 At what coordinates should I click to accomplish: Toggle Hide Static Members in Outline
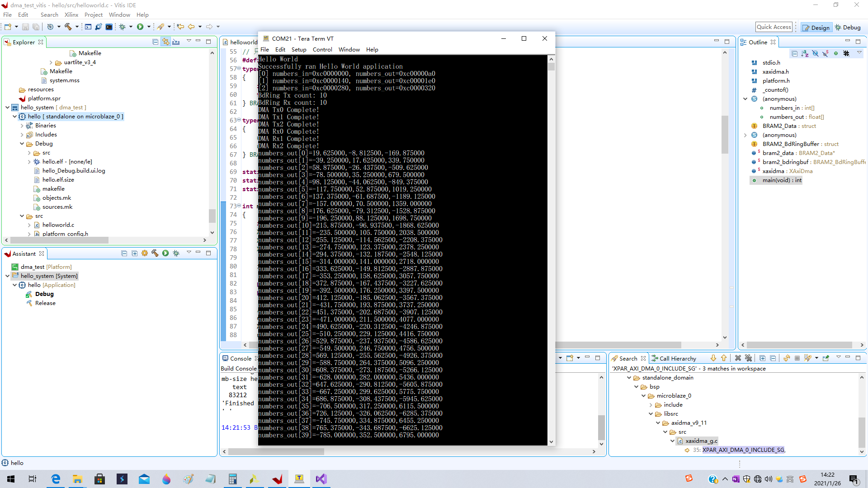click(x=825, y=53)
